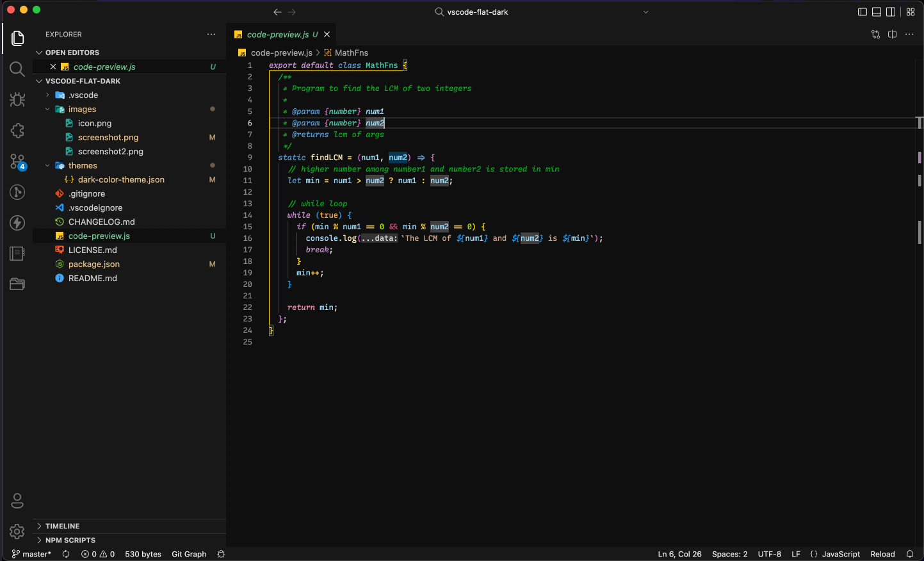Viewport: 924px width, 561px height.
Task: Select code-preview.js in the file tree
Action: click(x=129, y=236)
